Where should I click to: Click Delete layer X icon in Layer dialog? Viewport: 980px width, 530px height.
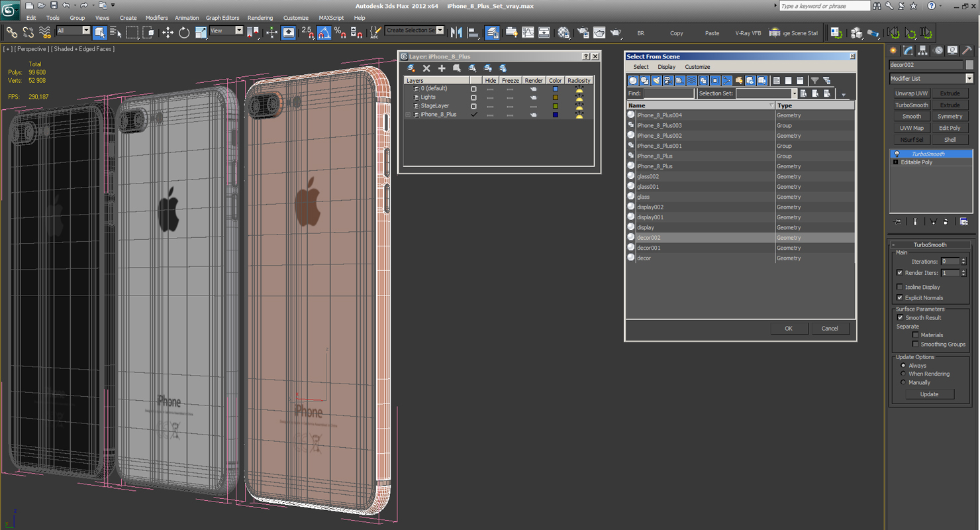click(x=426, y=68)
